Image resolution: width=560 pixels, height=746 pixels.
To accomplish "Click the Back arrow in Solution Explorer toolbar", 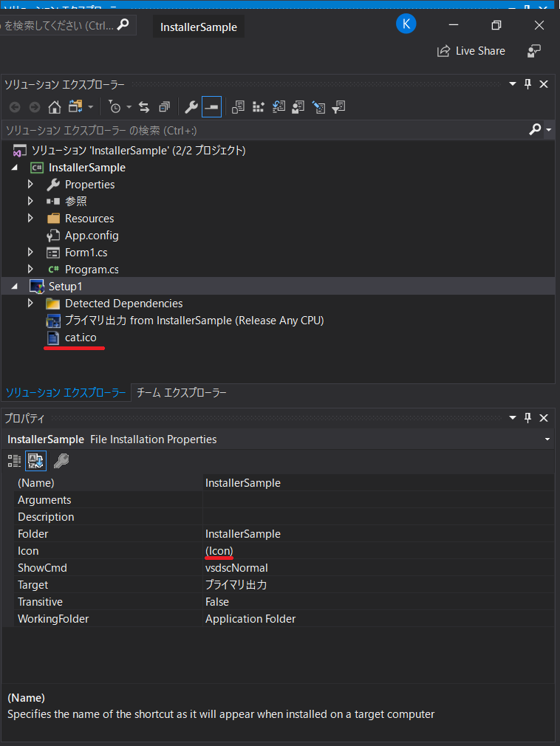I will tap(15, 107).
